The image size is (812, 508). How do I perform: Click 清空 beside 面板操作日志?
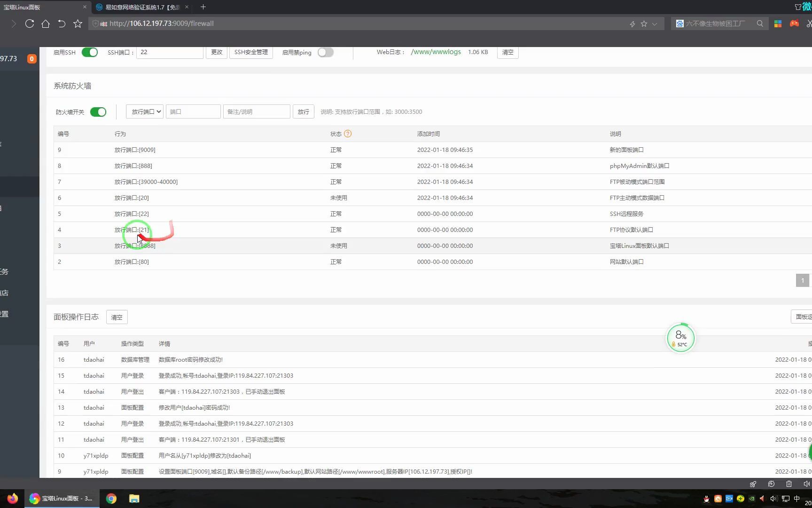(117, 317)
